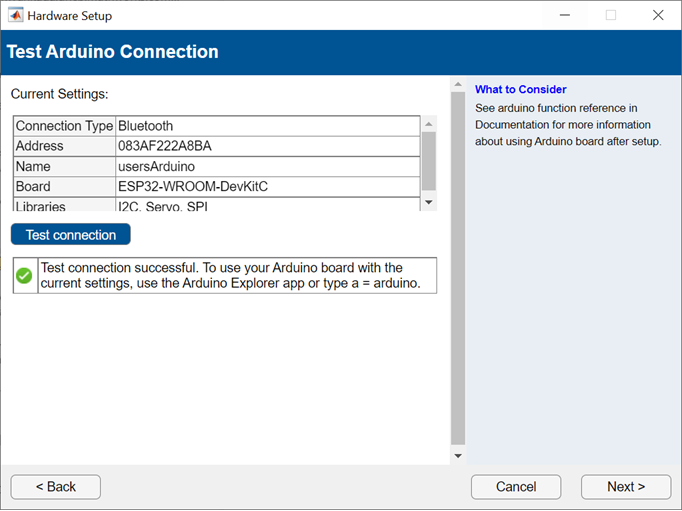682x511 pixels.
Task: Click the green success checkmark icon
Action: (25, 275)
